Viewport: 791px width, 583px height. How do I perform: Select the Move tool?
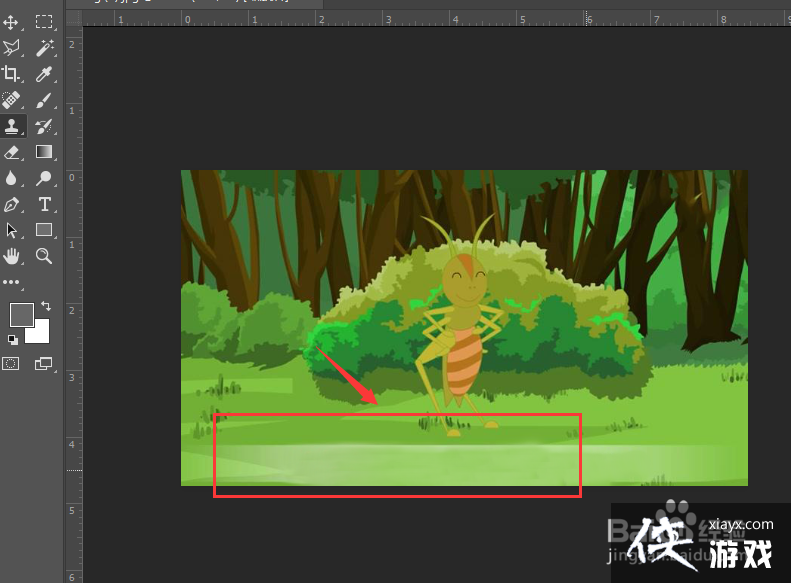(x=12, y=22)
